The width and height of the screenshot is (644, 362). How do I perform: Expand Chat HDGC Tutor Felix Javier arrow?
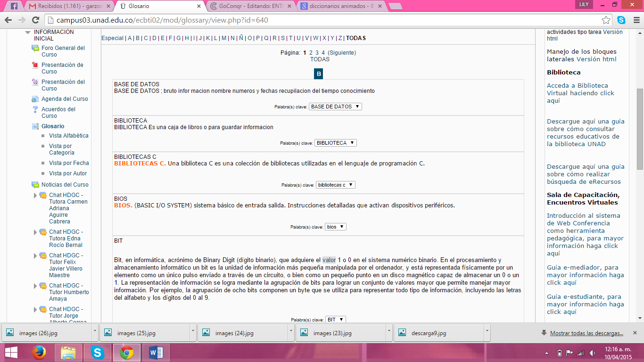click(35, 255)
